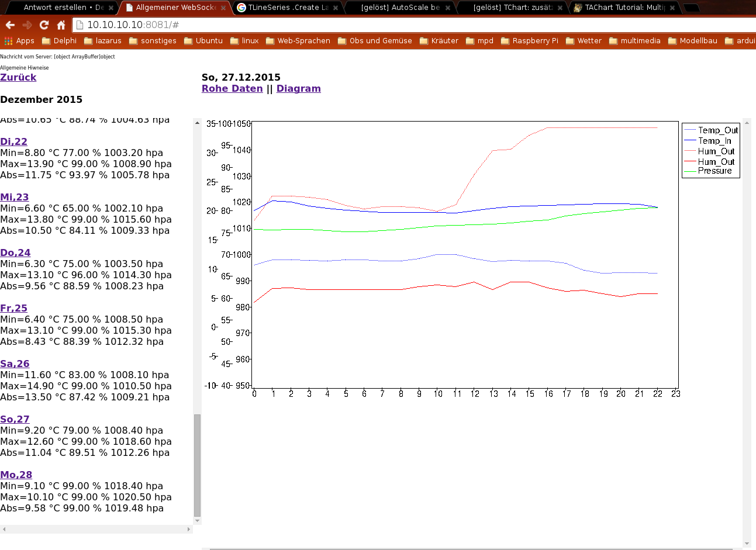Close the Allgemeiner WebSocket tab

pyautogui.click(x=223, y=8)
